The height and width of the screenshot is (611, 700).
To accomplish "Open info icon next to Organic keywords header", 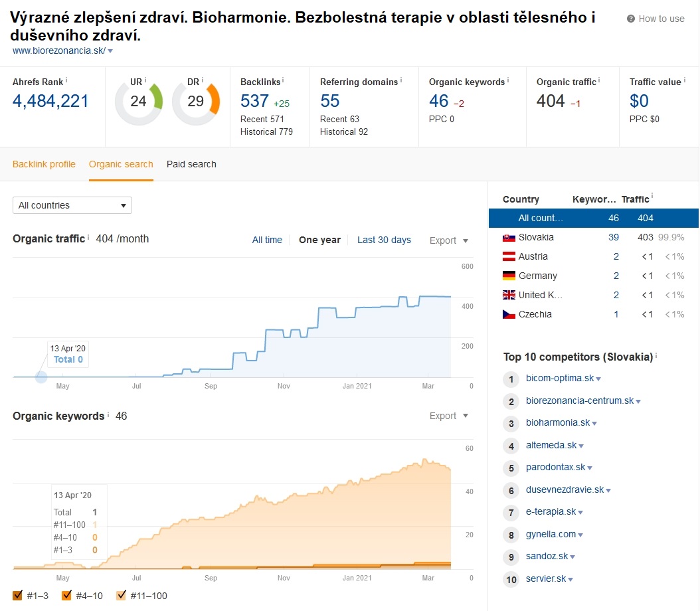I will tap(508, 80).
